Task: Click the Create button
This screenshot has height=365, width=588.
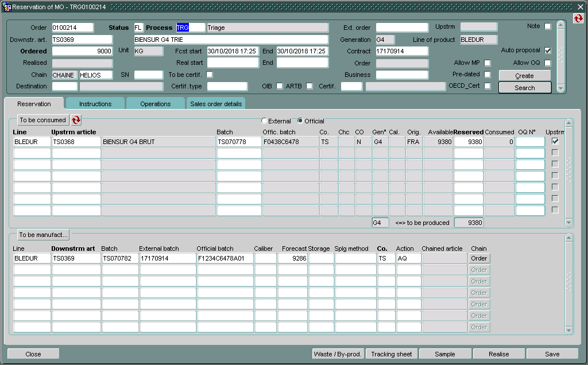Action: click(x=525, y=76)
